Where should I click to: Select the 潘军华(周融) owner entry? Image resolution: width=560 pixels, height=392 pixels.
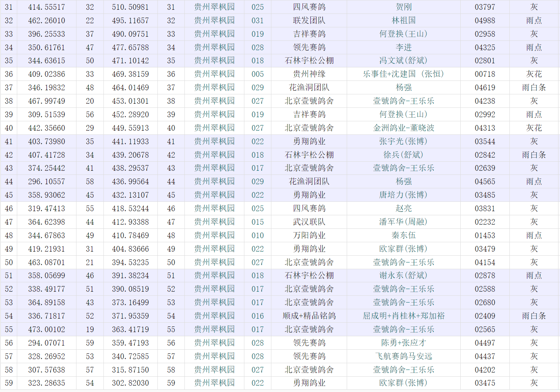point(403,222)
